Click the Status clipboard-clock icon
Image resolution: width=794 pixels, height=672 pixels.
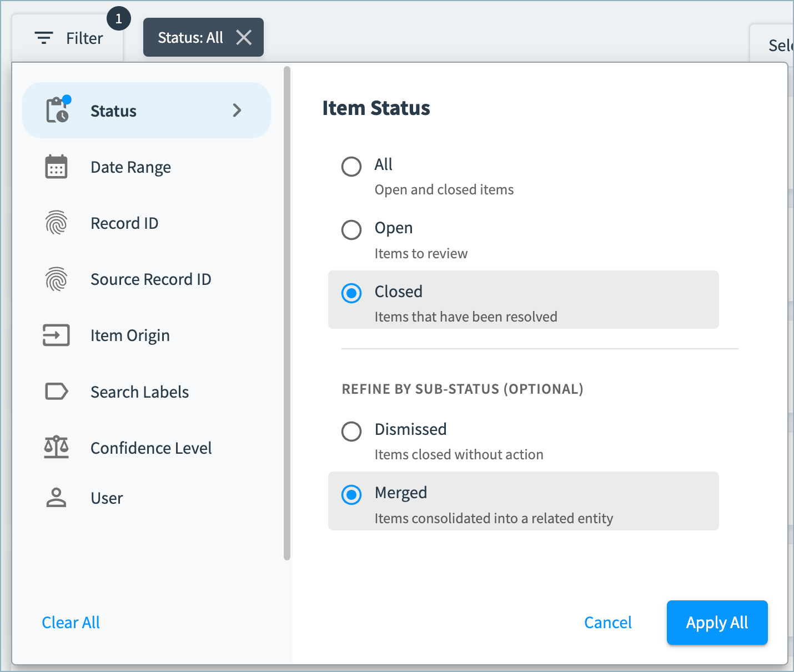(x=58, y=109)
